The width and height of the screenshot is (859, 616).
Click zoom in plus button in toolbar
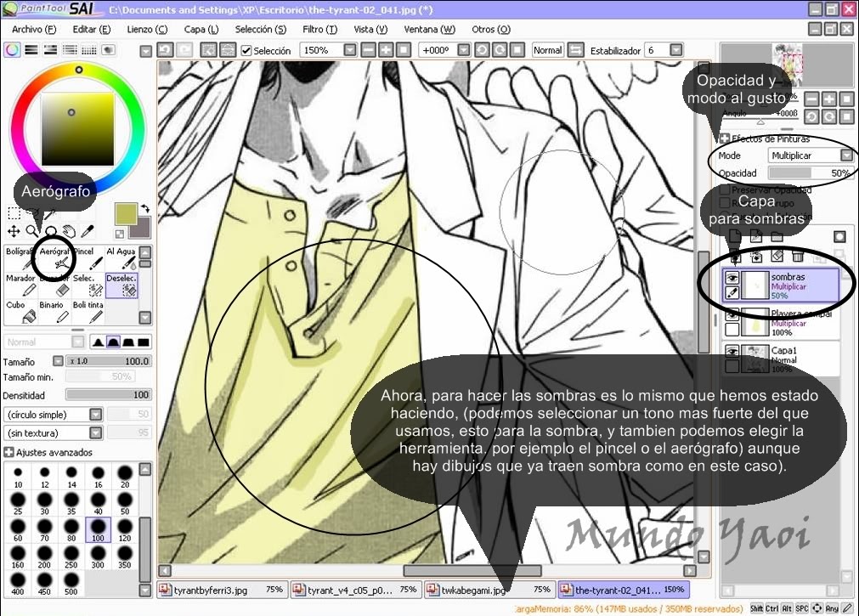387,50
